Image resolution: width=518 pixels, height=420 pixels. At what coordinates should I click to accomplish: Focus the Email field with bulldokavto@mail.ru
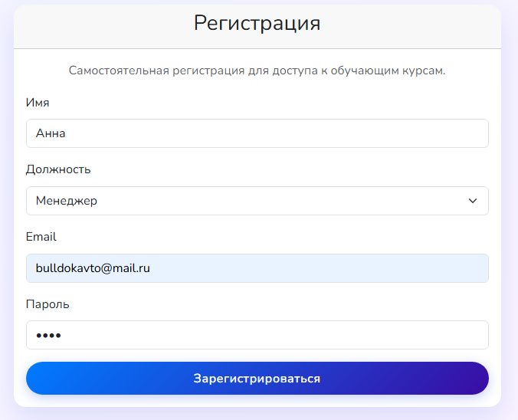click(257, 268)
